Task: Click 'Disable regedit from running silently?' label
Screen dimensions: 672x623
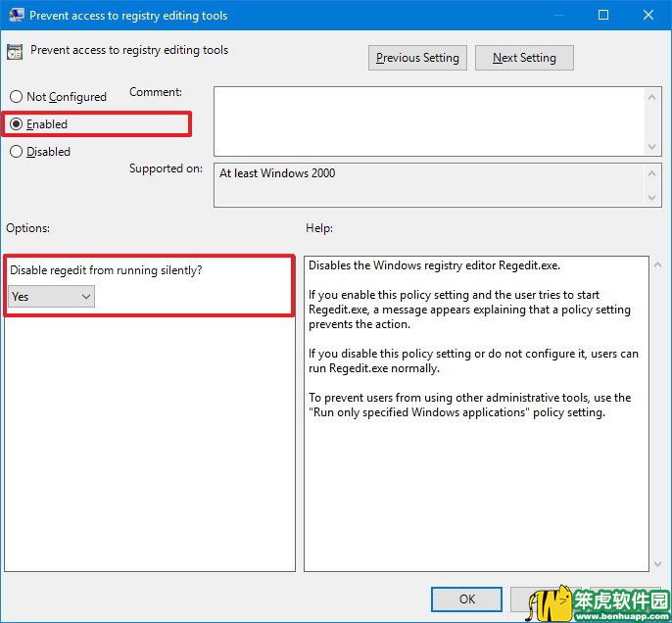Action: click(106, 270)
